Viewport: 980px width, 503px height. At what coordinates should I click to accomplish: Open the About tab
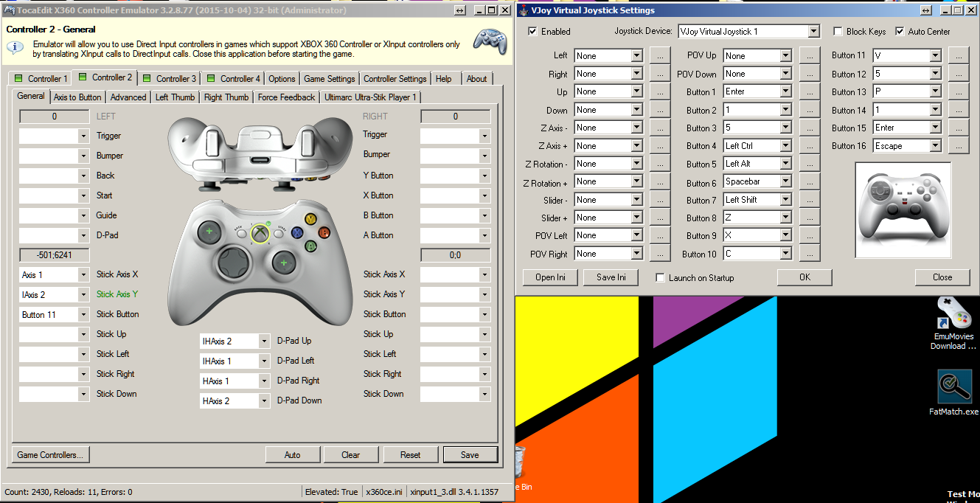(476, 79)
